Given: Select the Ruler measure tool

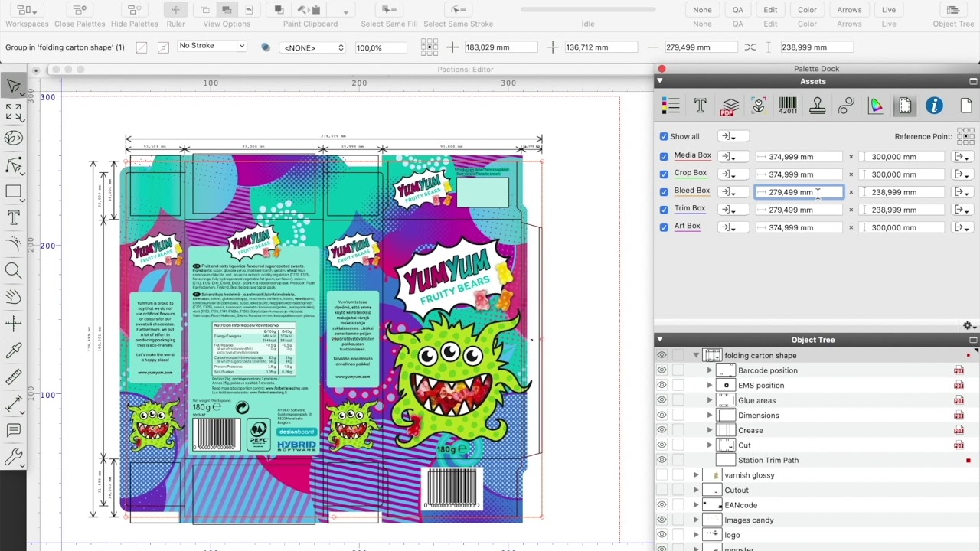Looking at the screenshot, I should click(13, 378).
